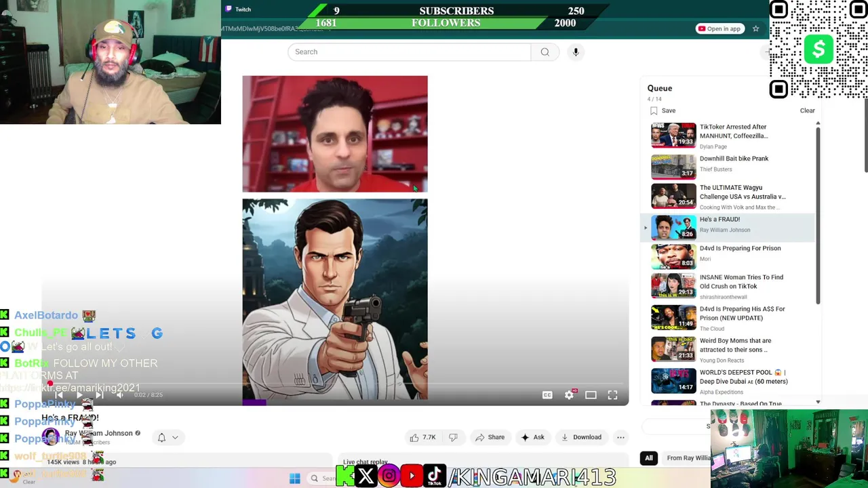Image resolution: width=868 pixels, height=488 pixels.
Task: Switch to theater mode
Action: click(591, 395)
